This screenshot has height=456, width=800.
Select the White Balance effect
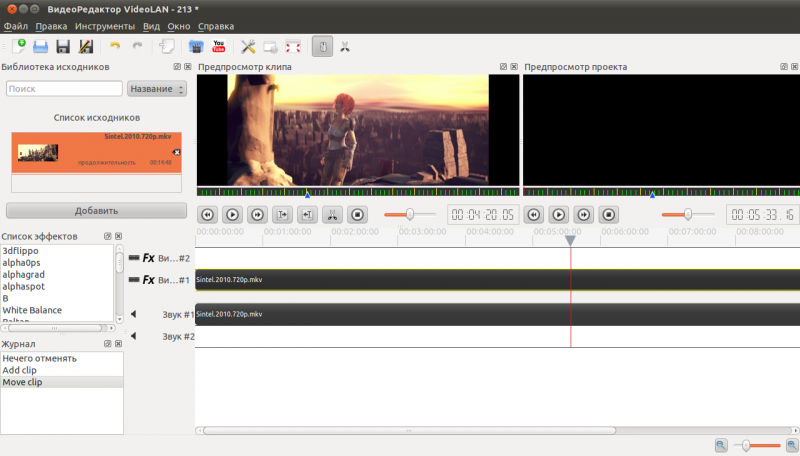pos(32,310)
